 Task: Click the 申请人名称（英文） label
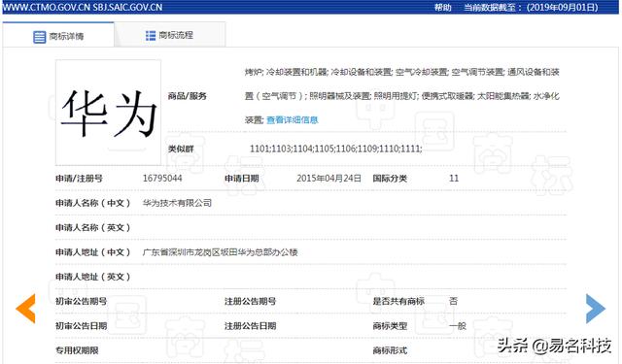tap(93, 227)
